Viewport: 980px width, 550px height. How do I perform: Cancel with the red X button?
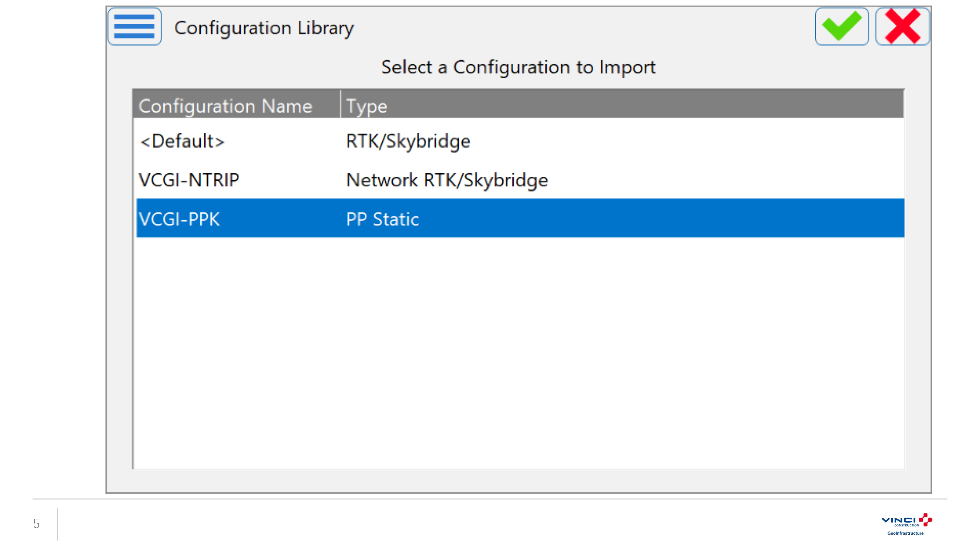pos(902,26)
